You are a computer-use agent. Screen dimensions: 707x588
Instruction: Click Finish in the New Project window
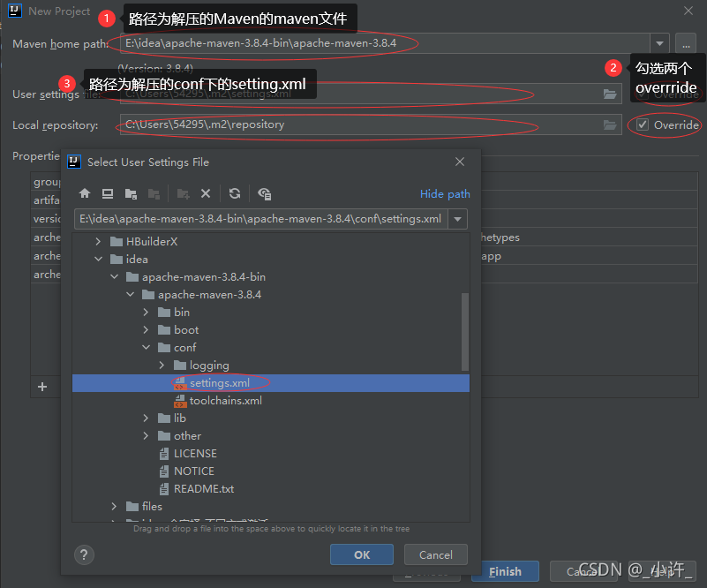click(x=505, y=572)
